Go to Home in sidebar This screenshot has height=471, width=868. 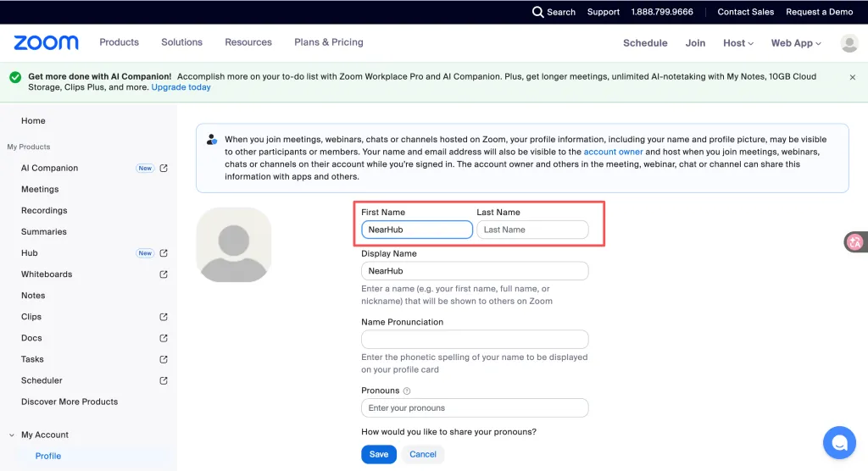click(x=33, y=120)
